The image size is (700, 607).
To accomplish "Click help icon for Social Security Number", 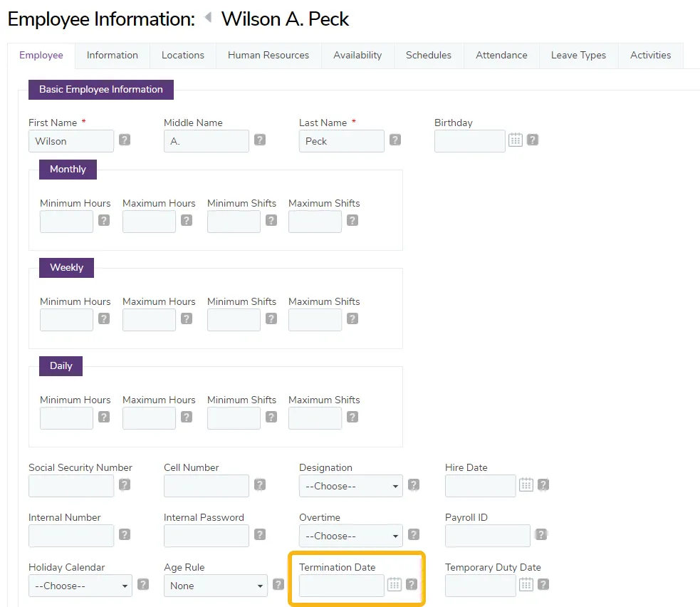I will pyautogui.click(x=125, y=484).
